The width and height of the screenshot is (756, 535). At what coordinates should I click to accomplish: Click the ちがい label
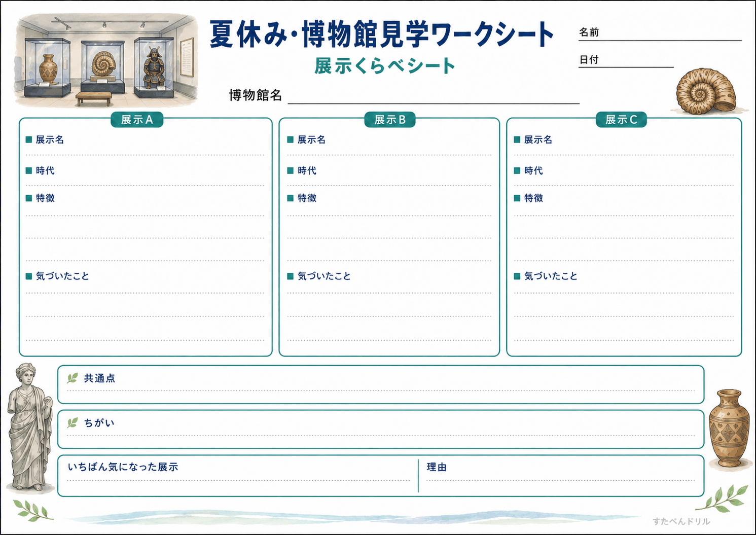(99, 422)
